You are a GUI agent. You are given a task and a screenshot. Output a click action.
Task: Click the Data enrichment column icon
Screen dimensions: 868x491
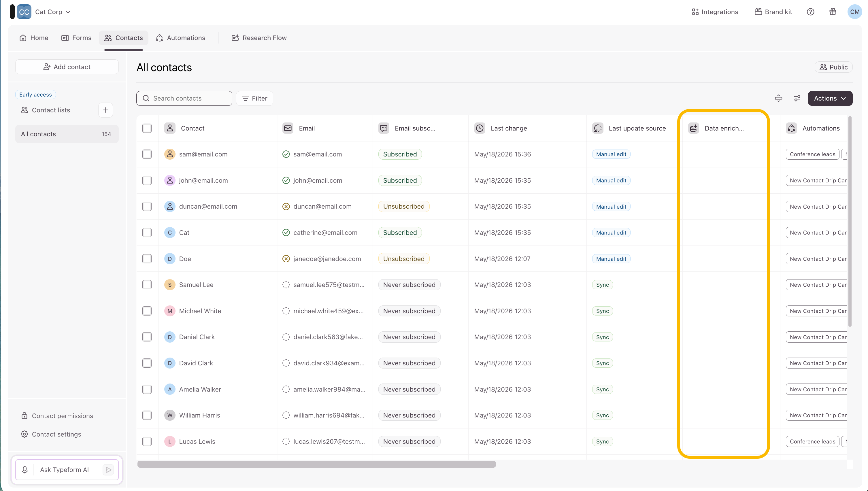pos(693,128)
